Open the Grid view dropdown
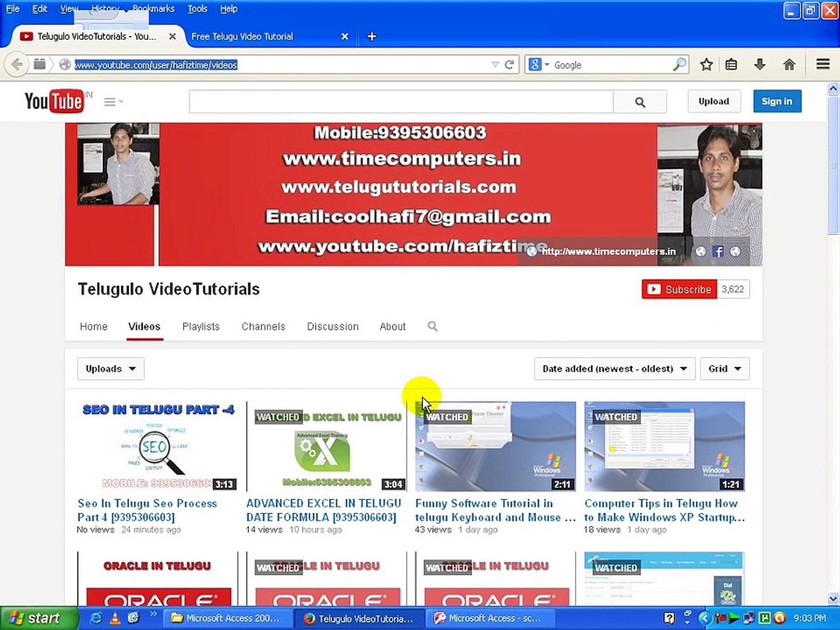The height and width of the screenshot is (630, 840). coord(724,369)
